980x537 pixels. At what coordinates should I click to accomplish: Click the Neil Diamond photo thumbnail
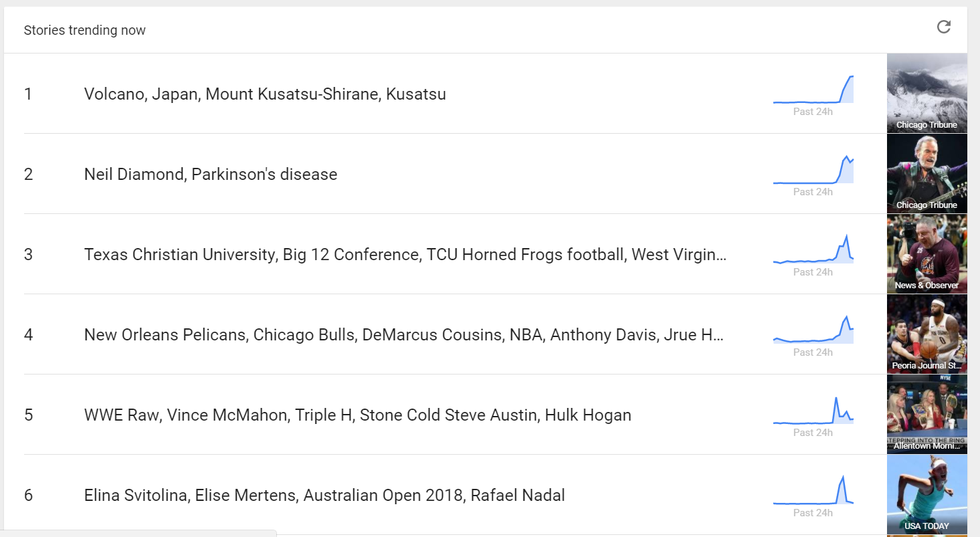pyautogui.click(x=926, y=174)
